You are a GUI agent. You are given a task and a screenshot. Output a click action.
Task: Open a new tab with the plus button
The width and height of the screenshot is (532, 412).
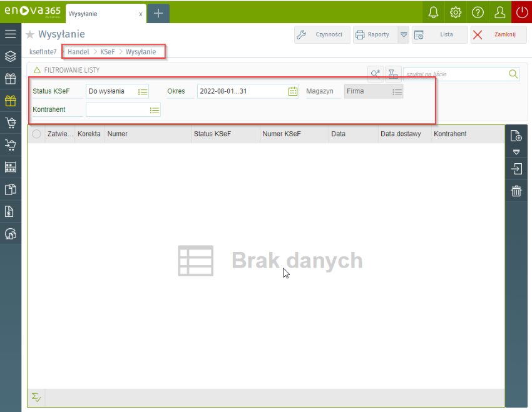(158, 13)
